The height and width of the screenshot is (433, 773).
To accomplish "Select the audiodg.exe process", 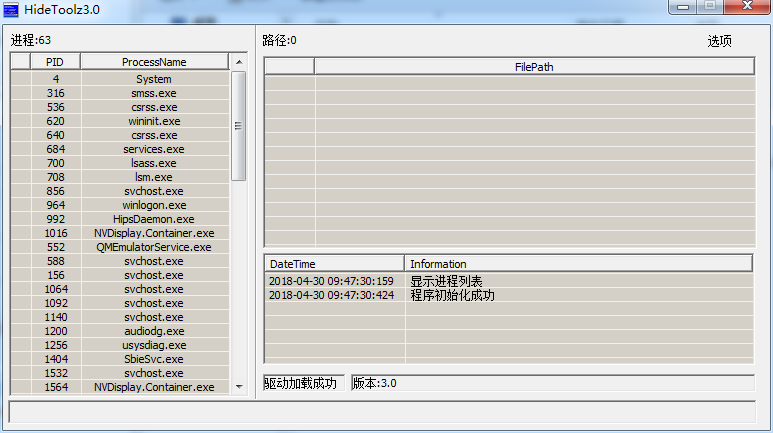I will 154,331.
